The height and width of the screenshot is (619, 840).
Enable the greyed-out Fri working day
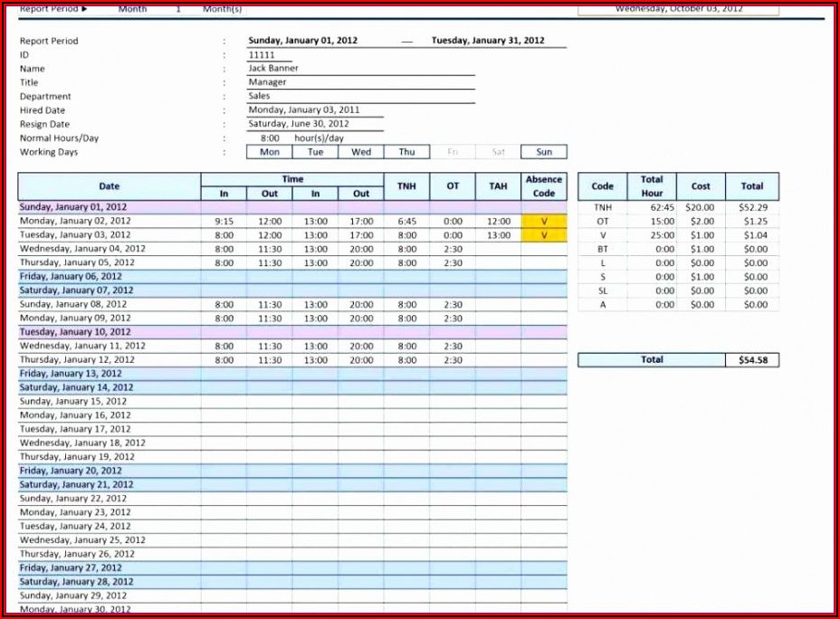453,152
